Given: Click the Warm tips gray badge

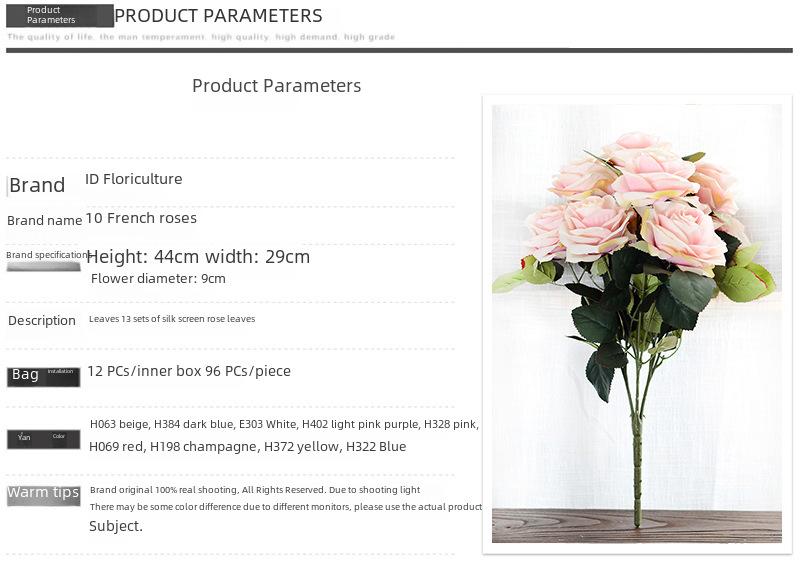Looking at the screenshot, I should coord(43,495).
